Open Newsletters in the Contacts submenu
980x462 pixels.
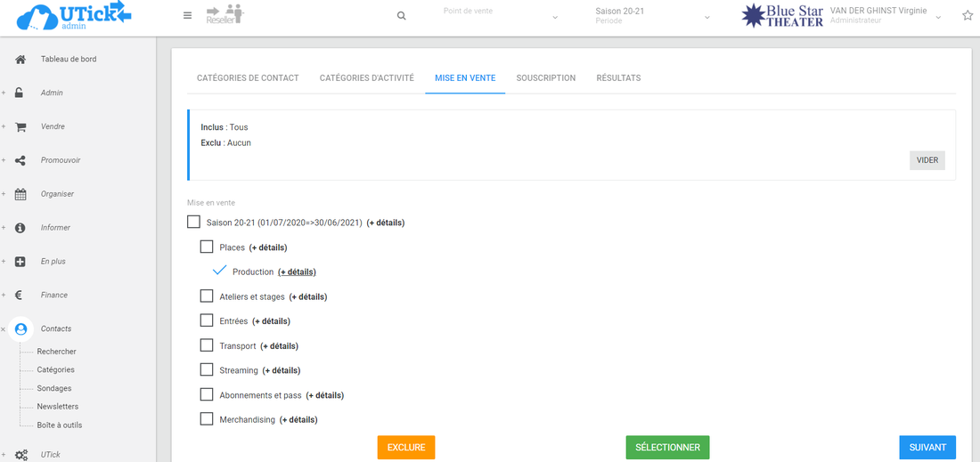(57, 407)
